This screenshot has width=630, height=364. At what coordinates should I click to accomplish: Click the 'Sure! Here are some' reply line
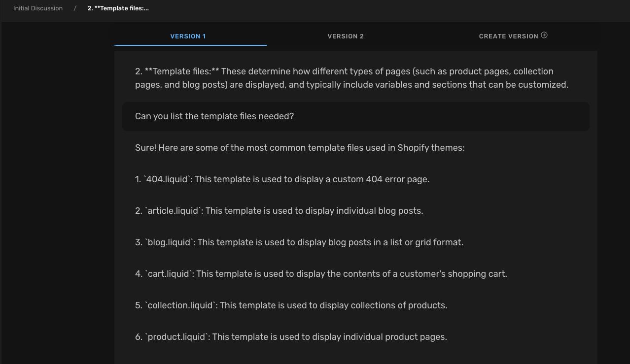coord(300,148)
